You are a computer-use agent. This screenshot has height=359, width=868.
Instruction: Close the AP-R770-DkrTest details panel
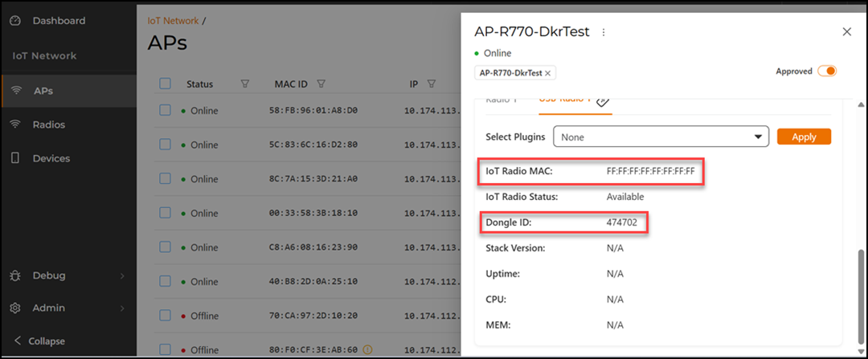click(x=846, y=32)
